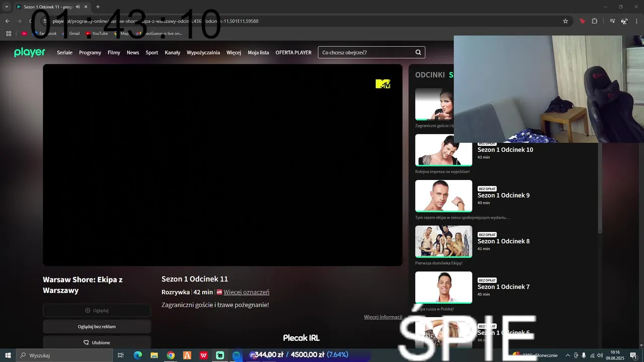Select the Sezon 1 Odcinek 9 title

(x=504, y=196)
